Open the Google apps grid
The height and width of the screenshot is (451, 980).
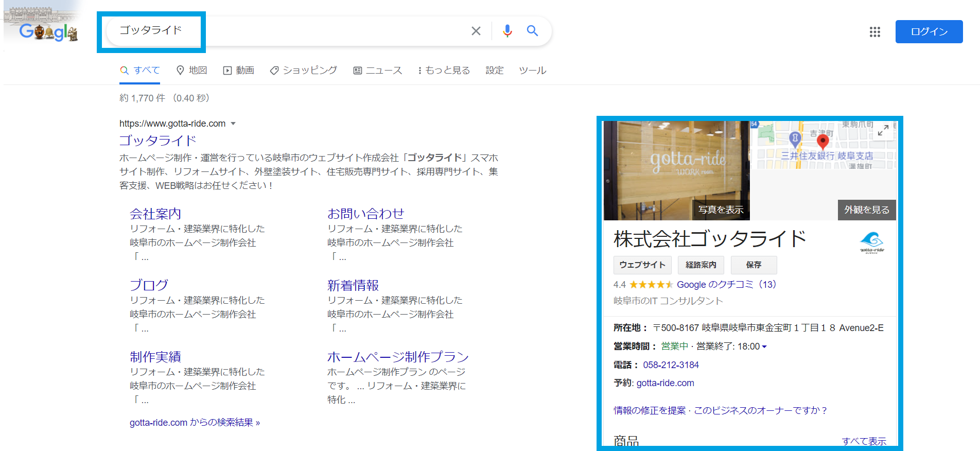click(x=874, y=32)
